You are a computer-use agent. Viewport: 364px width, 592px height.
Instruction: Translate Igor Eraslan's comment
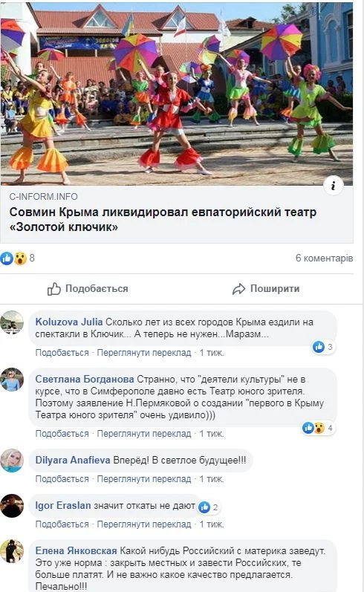tap(144, 524)
